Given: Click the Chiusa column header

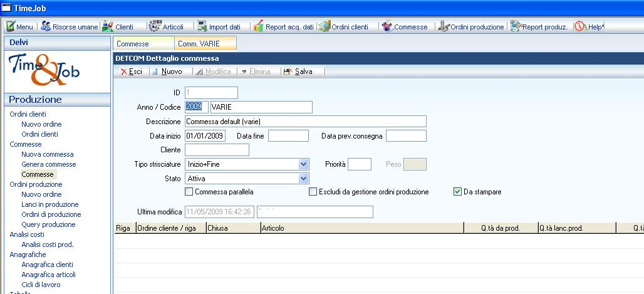Looking at the screenshot, I should pos(234,228).
